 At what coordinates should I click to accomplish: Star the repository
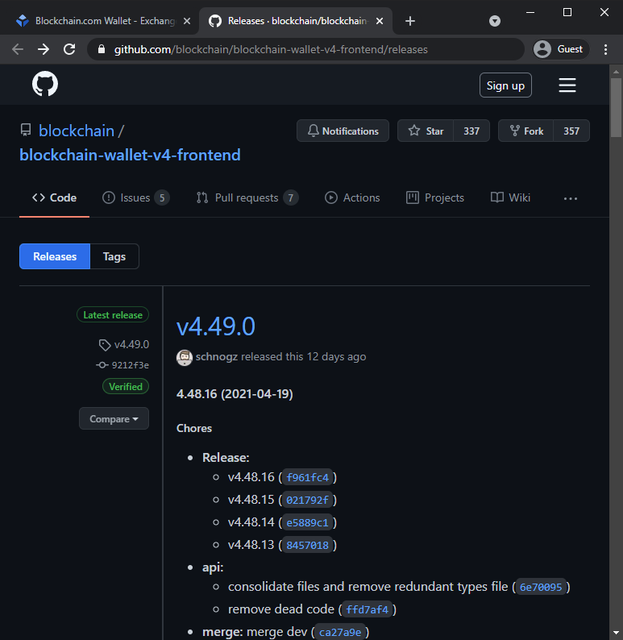pos(426,131)
